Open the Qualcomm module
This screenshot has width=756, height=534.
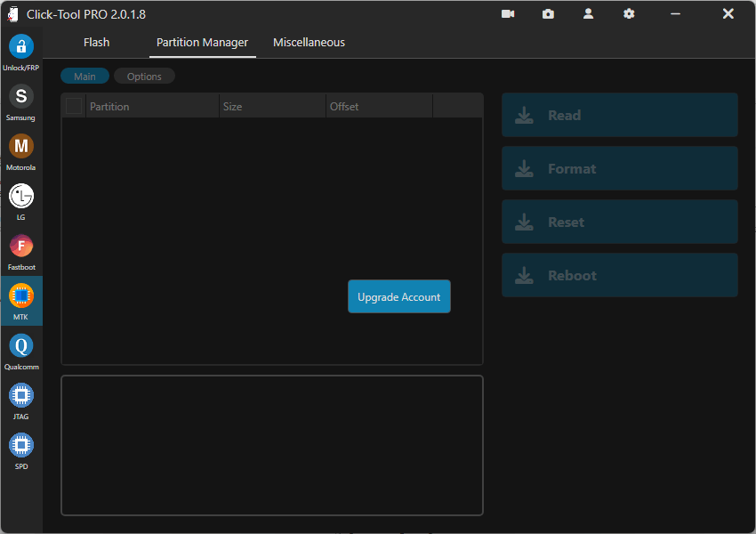[x=20, y=350]
